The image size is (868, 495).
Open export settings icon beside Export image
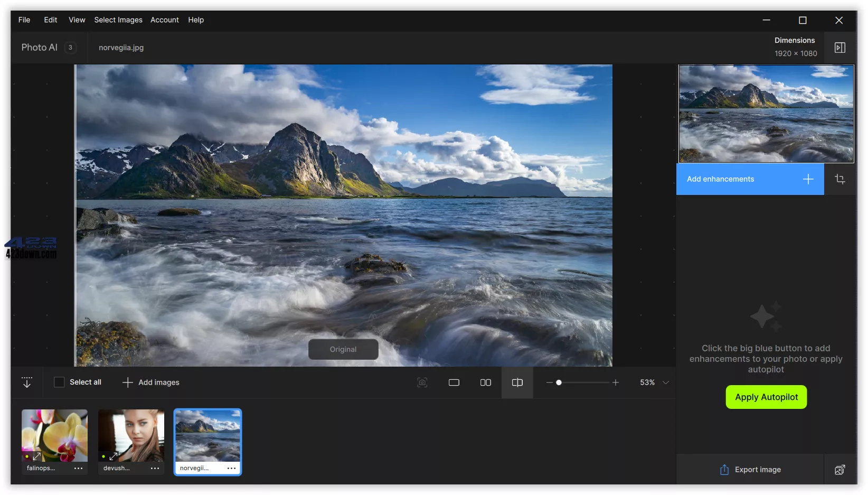pyautogui.click(x=841, y=470)
